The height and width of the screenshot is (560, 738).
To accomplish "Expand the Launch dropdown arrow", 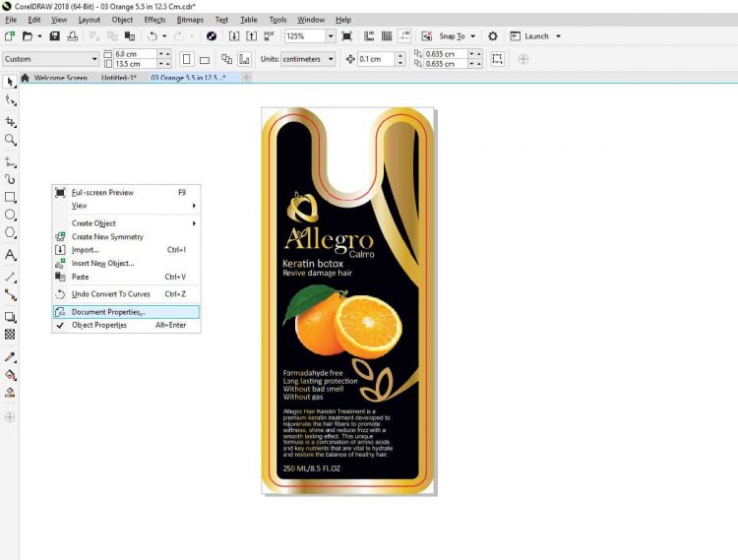I will pyautogui.click(x=558, y=36).
